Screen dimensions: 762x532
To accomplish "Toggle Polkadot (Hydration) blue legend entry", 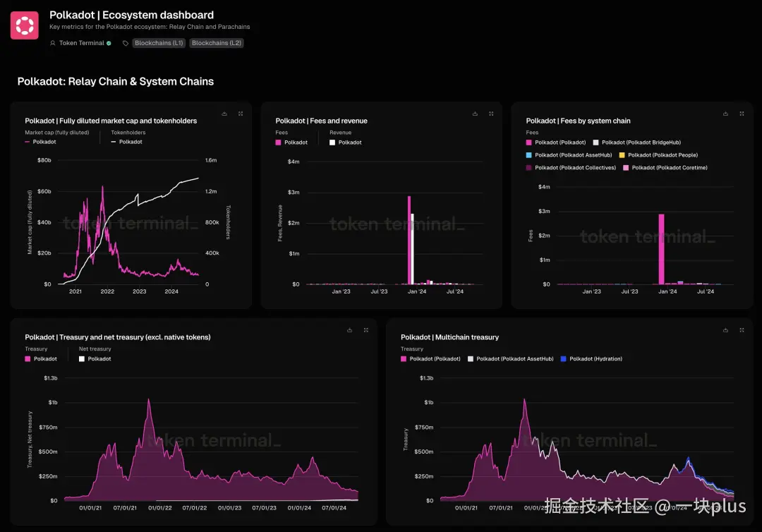I will [591, 358].
